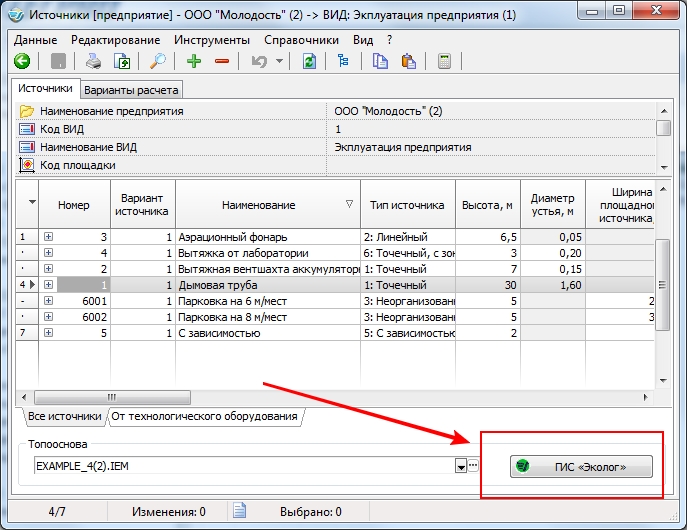Click the tree structure icon
The height and width of the screenshot is (530, 687).
coord(343,61)
